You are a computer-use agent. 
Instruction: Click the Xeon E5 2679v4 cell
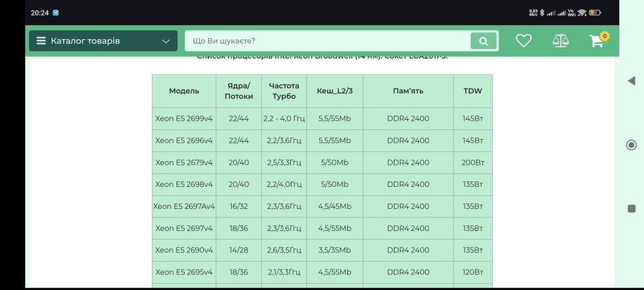[184, 162]
